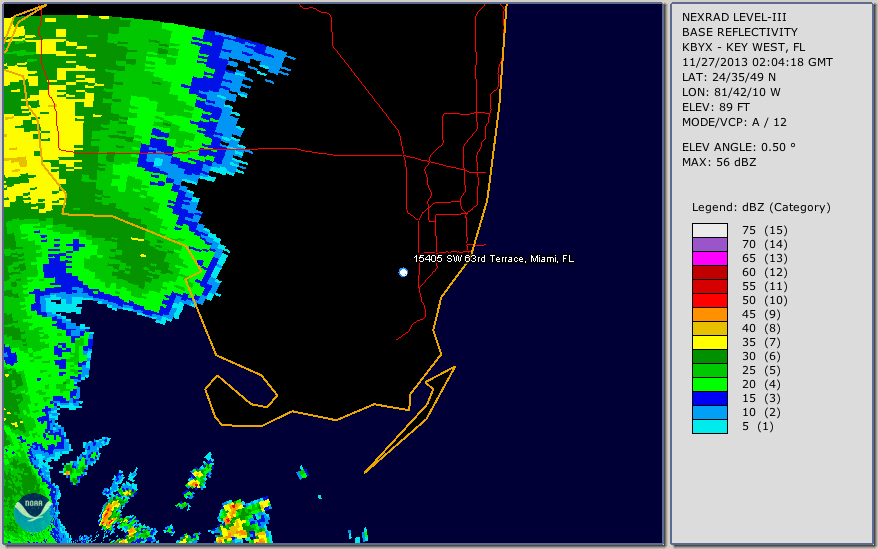Viewport: 878px width, 549px height.
Task: Click the 40 (8) legend label
Action: pos(762,328)
